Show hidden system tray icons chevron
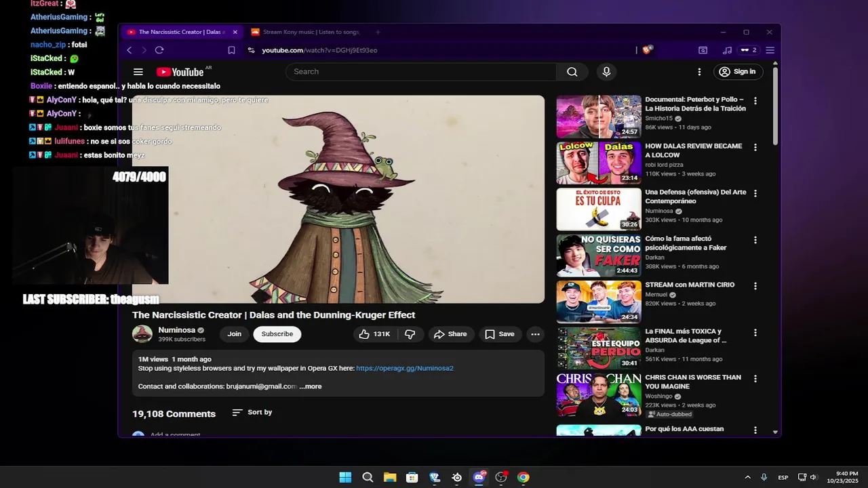 pos(747,477)
